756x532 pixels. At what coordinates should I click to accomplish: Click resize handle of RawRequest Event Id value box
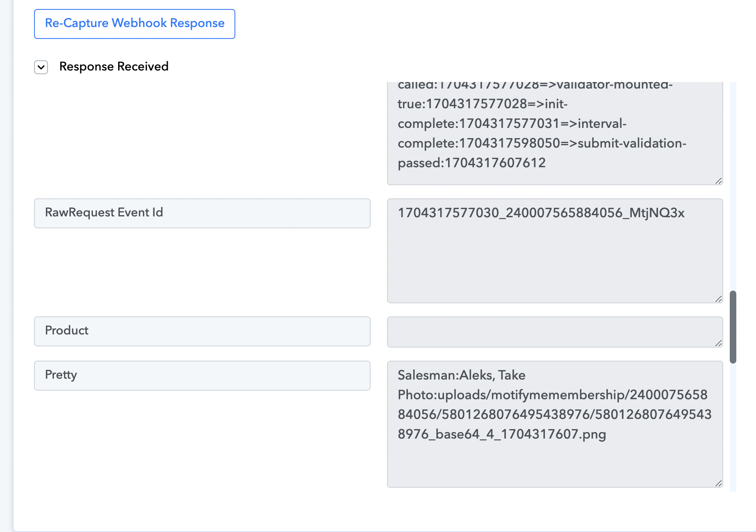coord(719,299)
